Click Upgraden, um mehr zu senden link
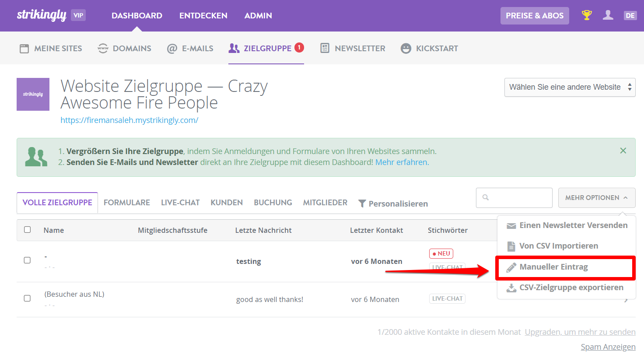This screenshot has width=644, height=358. (580, 332)
